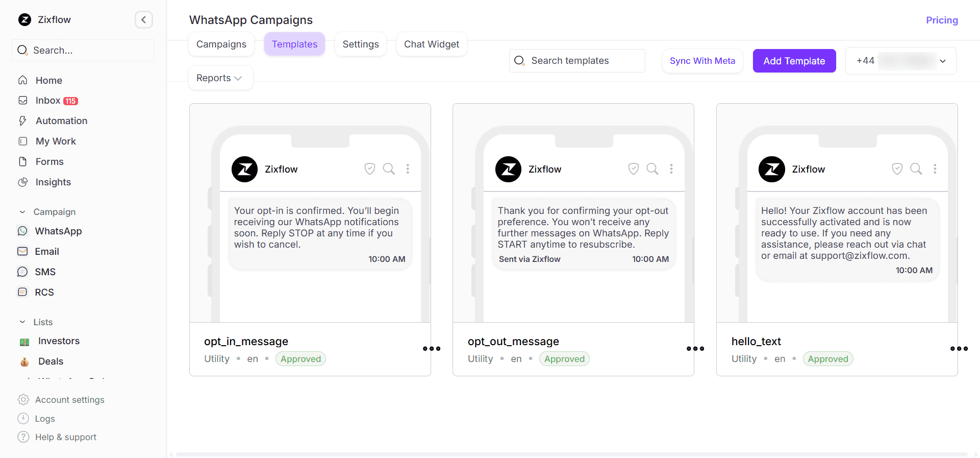
Task: Open the Chat Widget tab
Action: 432,44
